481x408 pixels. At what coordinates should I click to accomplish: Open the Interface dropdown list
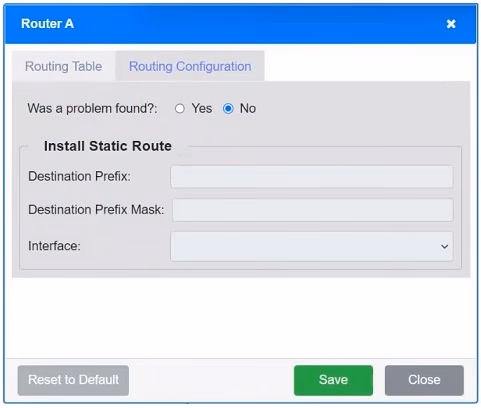[x=312, y=246]
